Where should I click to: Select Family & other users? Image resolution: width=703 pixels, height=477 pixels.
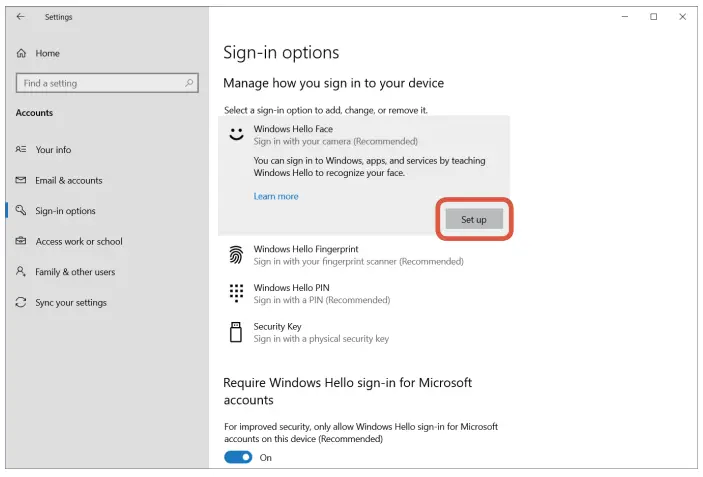click(x=75, y=272)
